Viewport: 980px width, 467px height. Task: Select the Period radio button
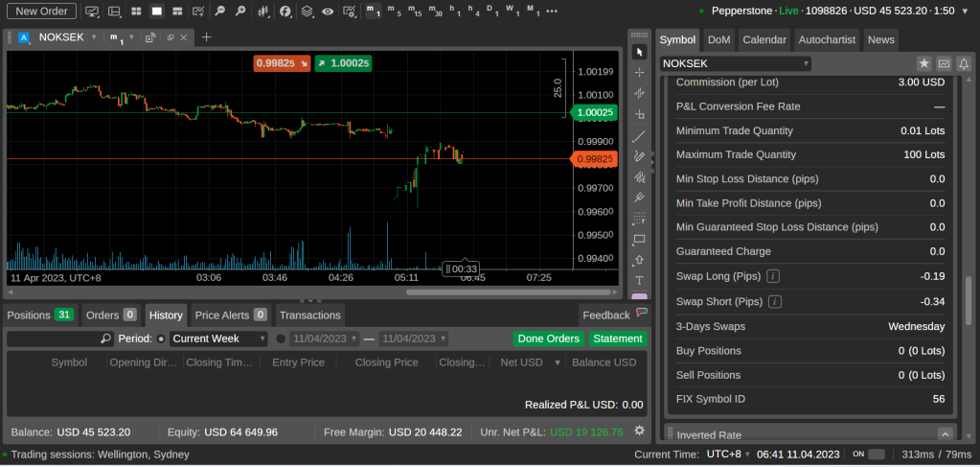(161, 339)
